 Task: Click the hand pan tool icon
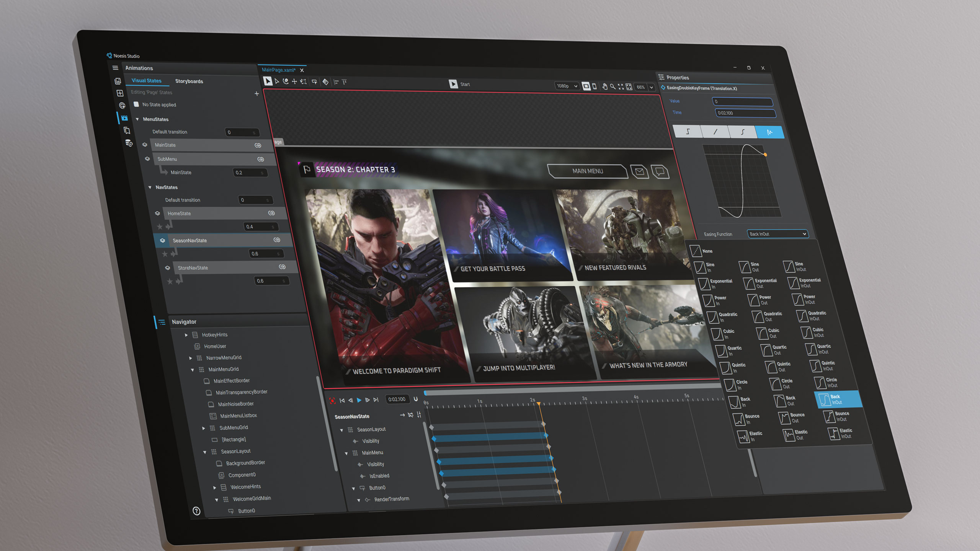(604, 86)
